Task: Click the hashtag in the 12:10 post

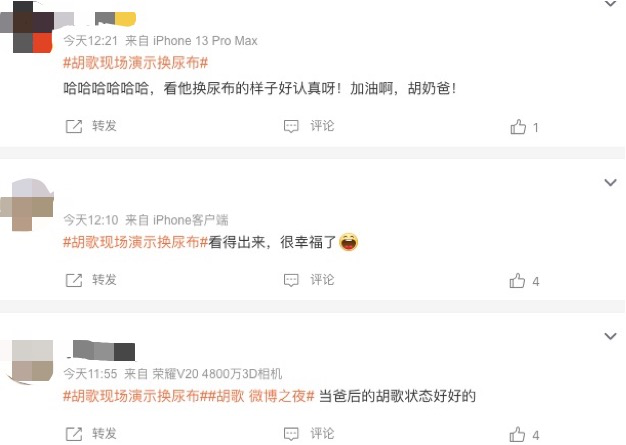Action: [136, 242]
